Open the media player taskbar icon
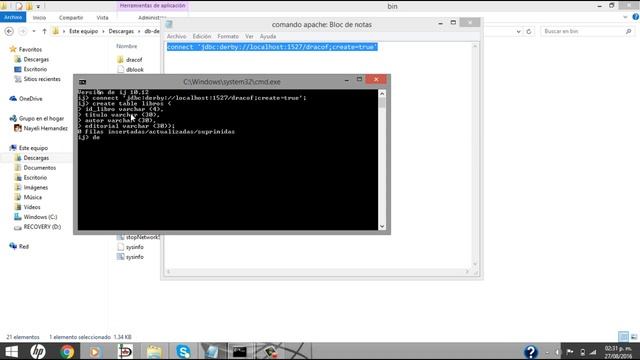 pyautogui.click(x=94, y=351)
